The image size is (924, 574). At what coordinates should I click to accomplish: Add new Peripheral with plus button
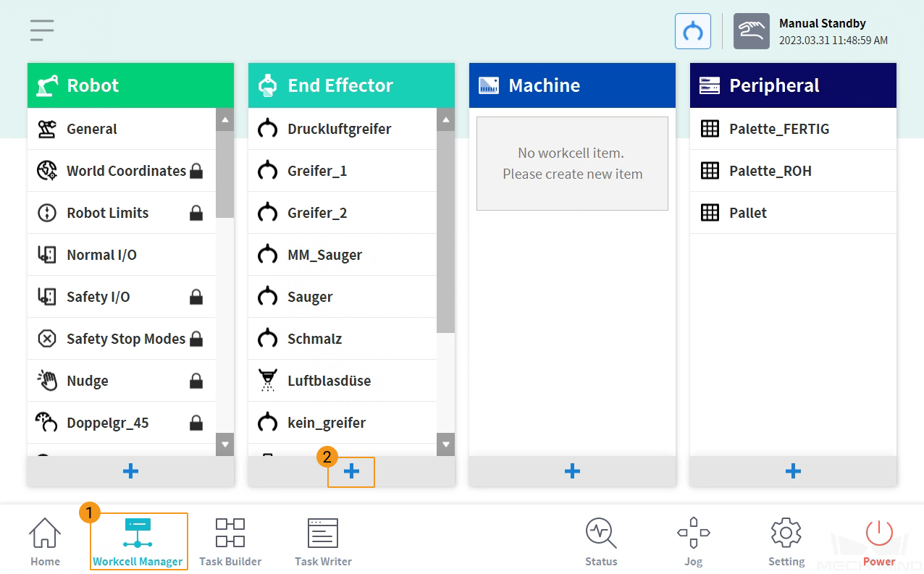click(793, 471)
